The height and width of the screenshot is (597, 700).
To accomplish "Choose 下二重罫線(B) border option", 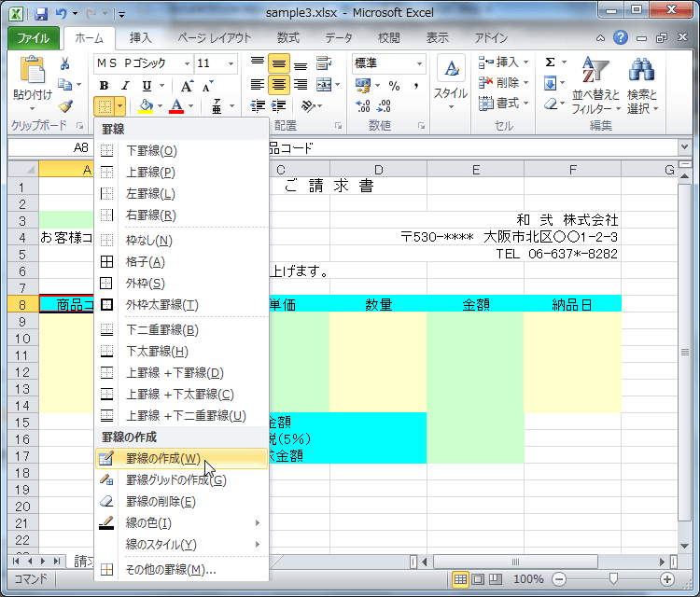I will coord(182,329).
